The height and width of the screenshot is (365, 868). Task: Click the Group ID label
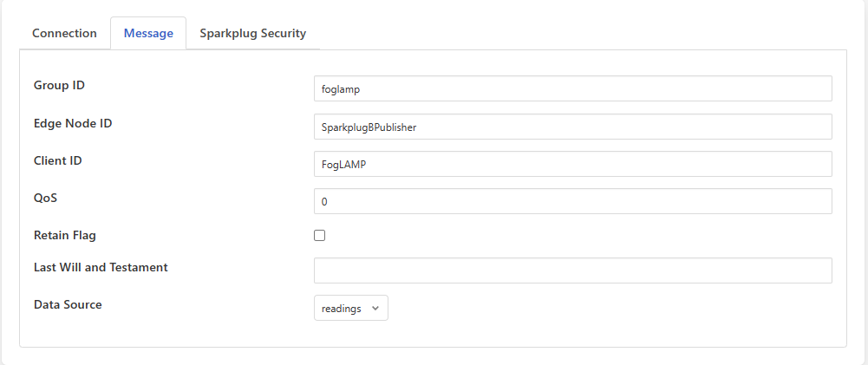coord(59,85)
